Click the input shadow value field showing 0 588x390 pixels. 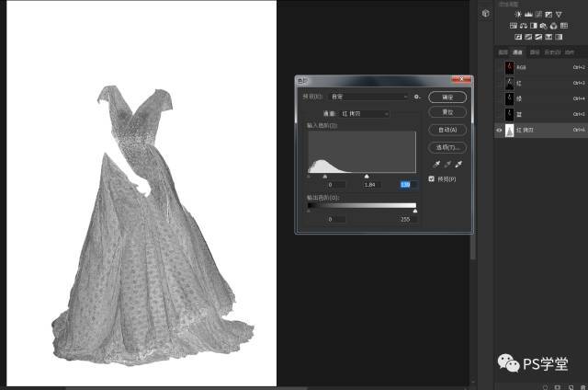335,185
